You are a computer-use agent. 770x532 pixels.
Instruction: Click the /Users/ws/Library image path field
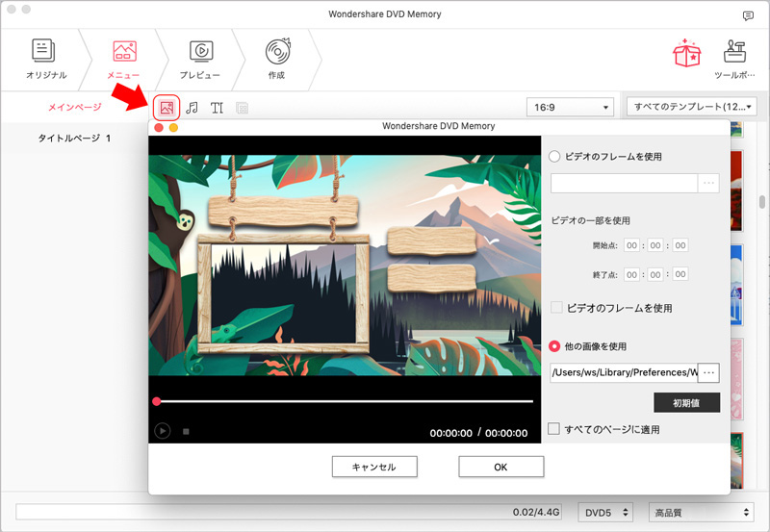[624, 372]
